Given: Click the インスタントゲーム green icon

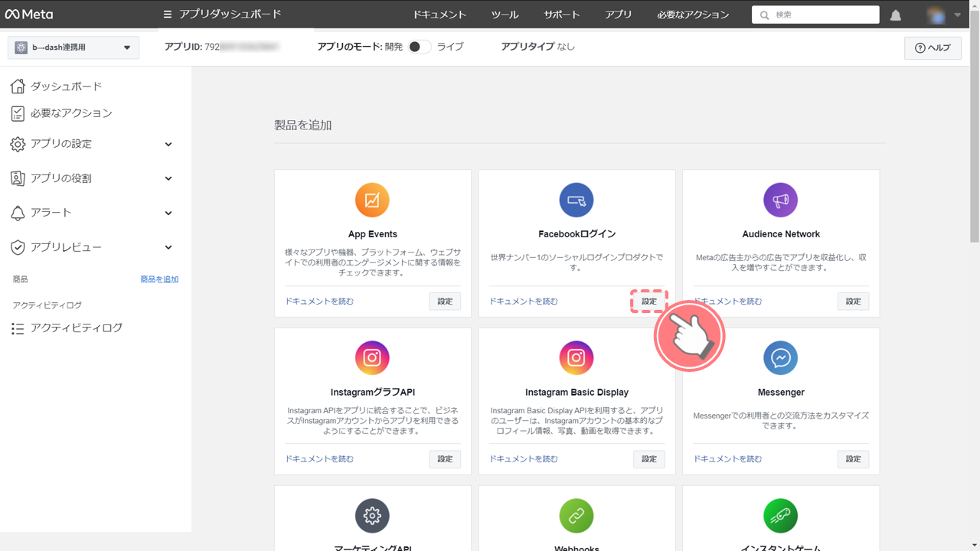Looking at the screenshot, I should 780,516.
